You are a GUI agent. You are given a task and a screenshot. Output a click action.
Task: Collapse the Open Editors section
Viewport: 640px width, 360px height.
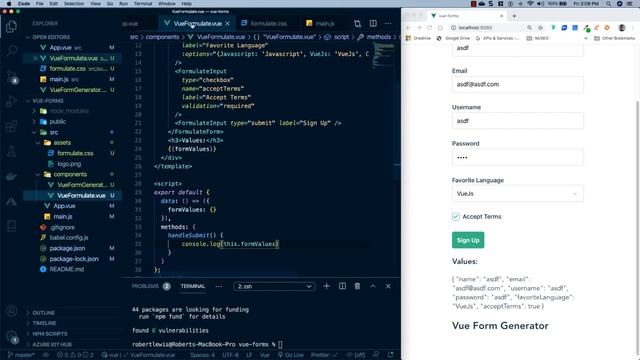coord(51,37)
